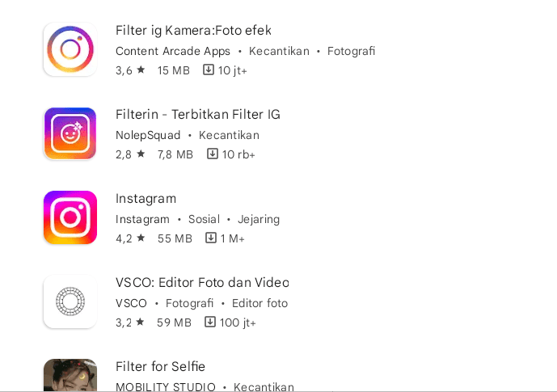This screenshot has width=557, height=392.
Task: Tap the Filterin smiley camera icon
Action: [x=70, y=133]
